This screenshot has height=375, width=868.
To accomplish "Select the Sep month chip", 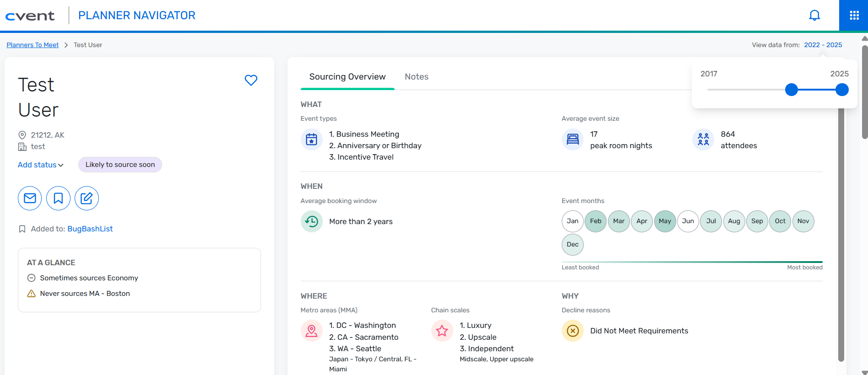I will 757,221.
